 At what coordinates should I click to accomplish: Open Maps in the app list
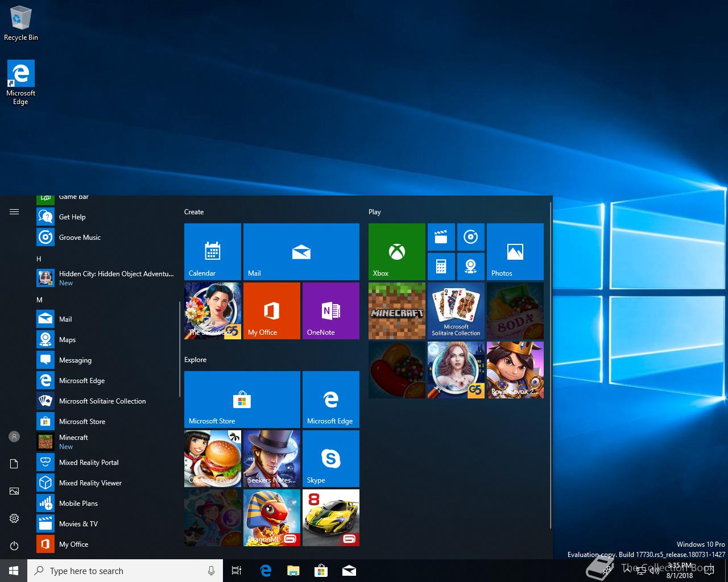106,339
